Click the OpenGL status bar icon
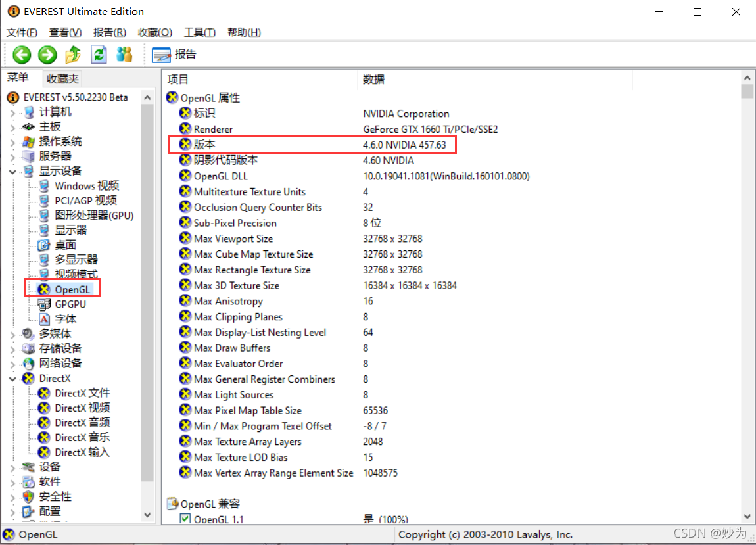This screenshot has width=756, height=545. pyautogui.click(x=9, y=534)
